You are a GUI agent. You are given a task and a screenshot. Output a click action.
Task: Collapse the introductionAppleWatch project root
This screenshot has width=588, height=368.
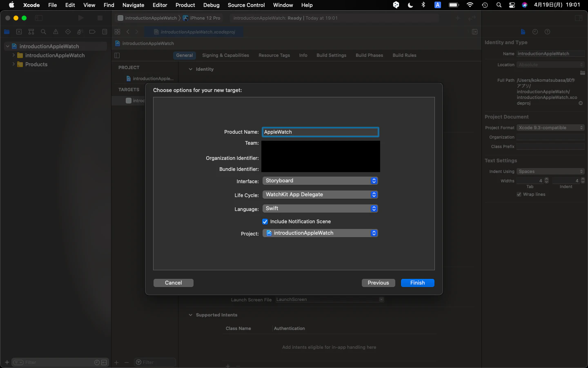pos(7,46)
